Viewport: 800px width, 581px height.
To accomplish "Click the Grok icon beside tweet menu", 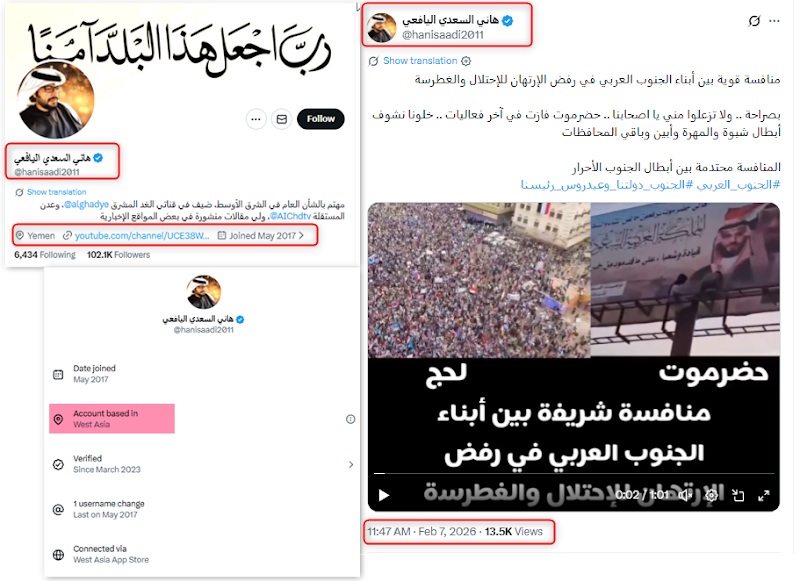I will [754, 21].
